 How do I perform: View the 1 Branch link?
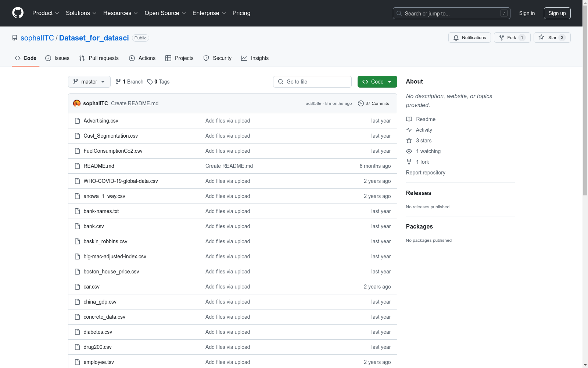(129, 82)
